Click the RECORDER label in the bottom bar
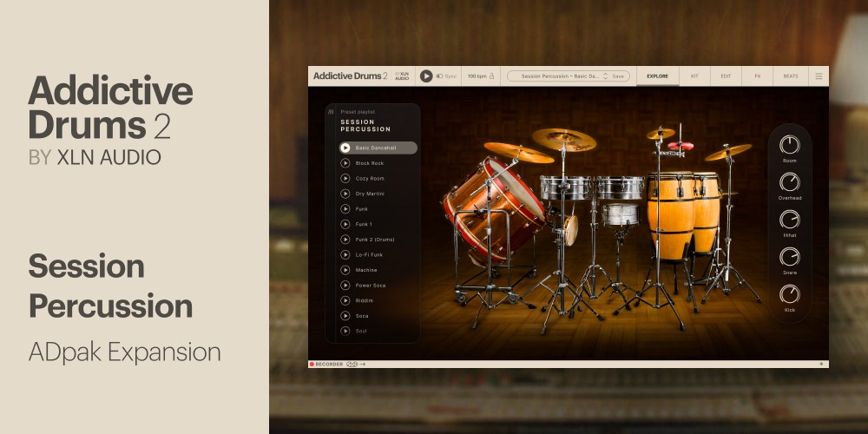This screenshot has width=868, height=434. point(329,365)
